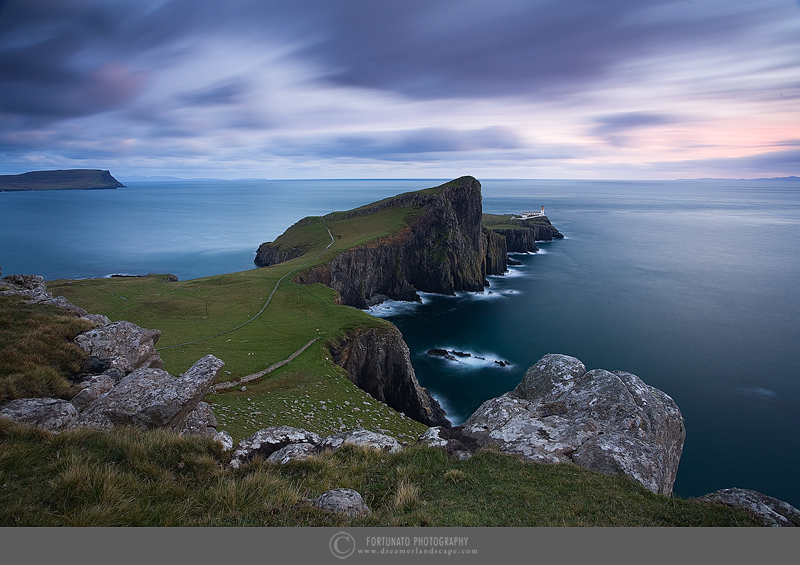Click the small rock at bottom center
The width and height of the screenshot is (800, 565).
click(x=342, y=502)
